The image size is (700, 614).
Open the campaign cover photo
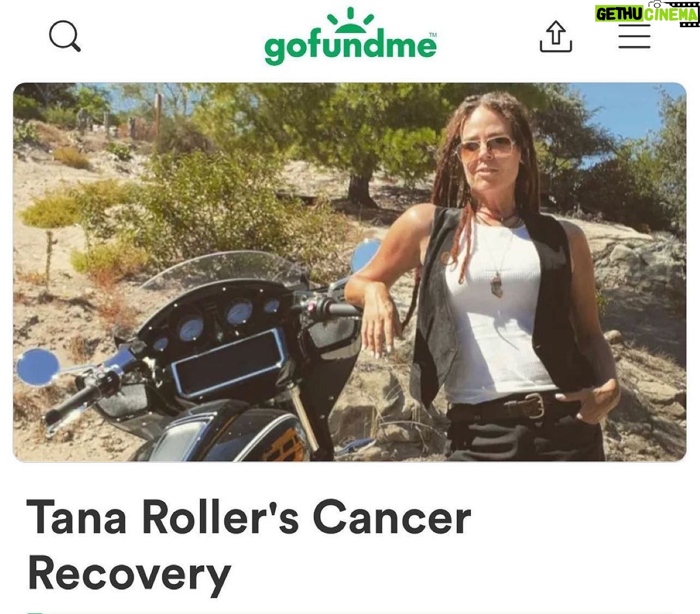pos(349,272)
